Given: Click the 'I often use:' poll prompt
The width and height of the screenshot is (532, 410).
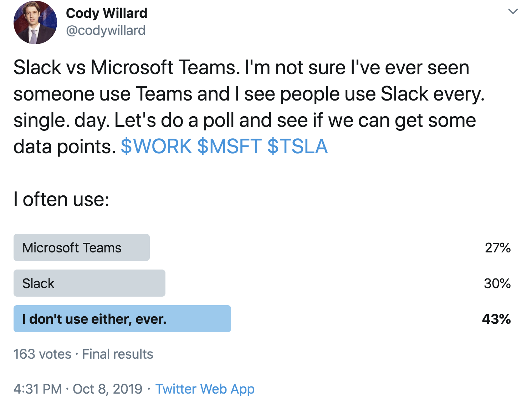Looking at the screenshot, I should pos(61,199).
